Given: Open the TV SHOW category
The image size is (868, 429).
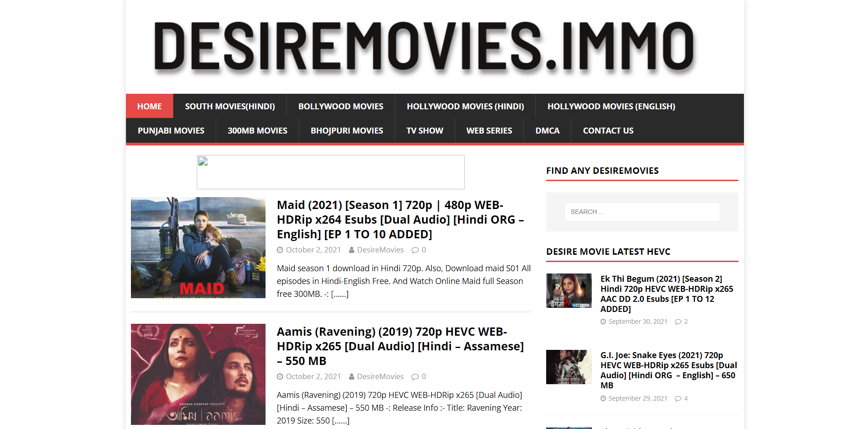Looking at the screenshot, I should point(424,130).
